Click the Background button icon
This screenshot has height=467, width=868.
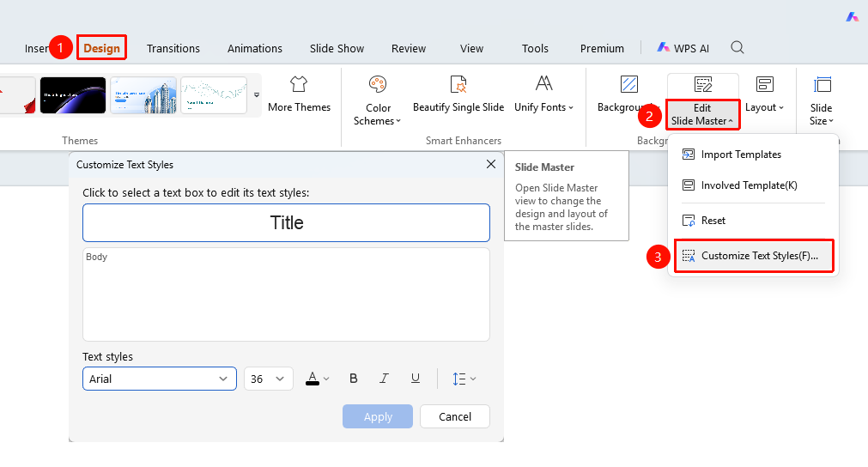pyautogui.click(x=628, y=84)
